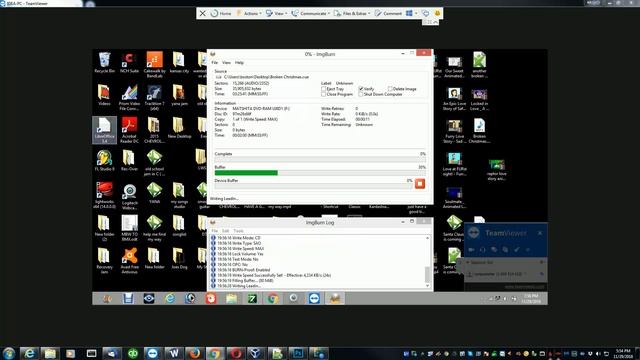
Task: Click the 'Writing LeadIn...' status bar text
Action: [224, 199]
